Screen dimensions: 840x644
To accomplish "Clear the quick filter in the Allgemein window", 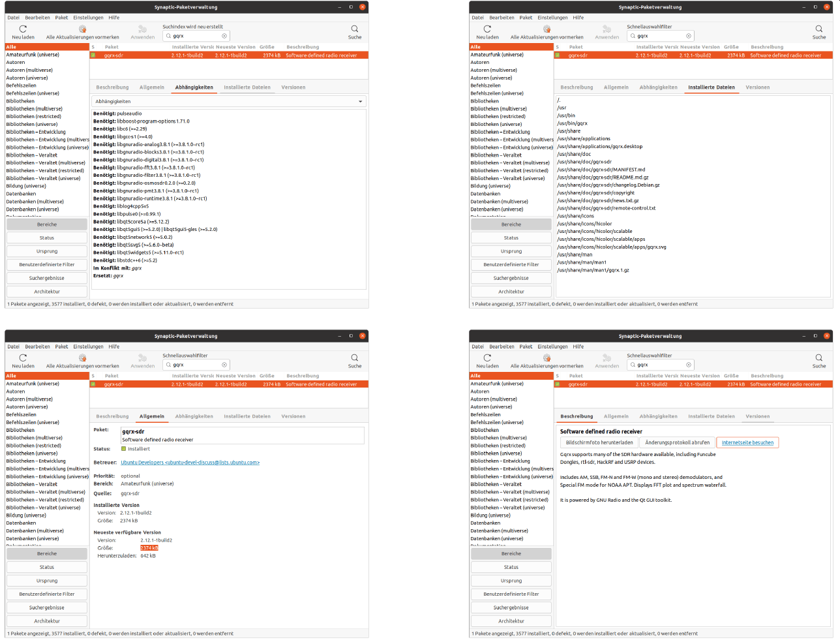I will (224, 365).
